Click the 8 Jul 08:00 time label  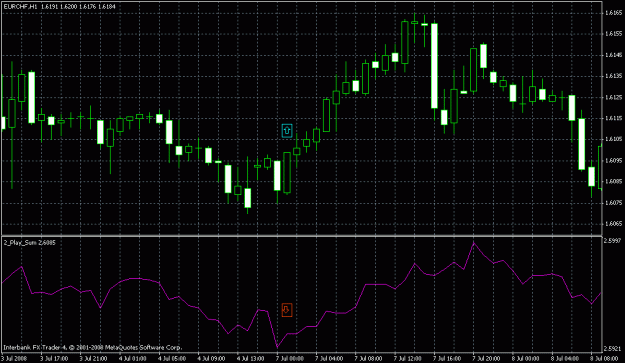(x=605, y=358)
